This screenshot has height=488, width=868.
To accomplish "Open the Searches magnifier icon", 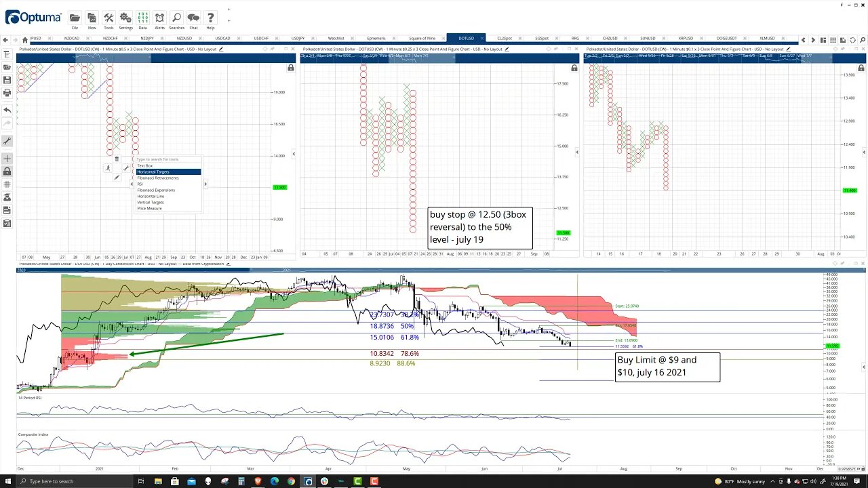I will (176, 18).
